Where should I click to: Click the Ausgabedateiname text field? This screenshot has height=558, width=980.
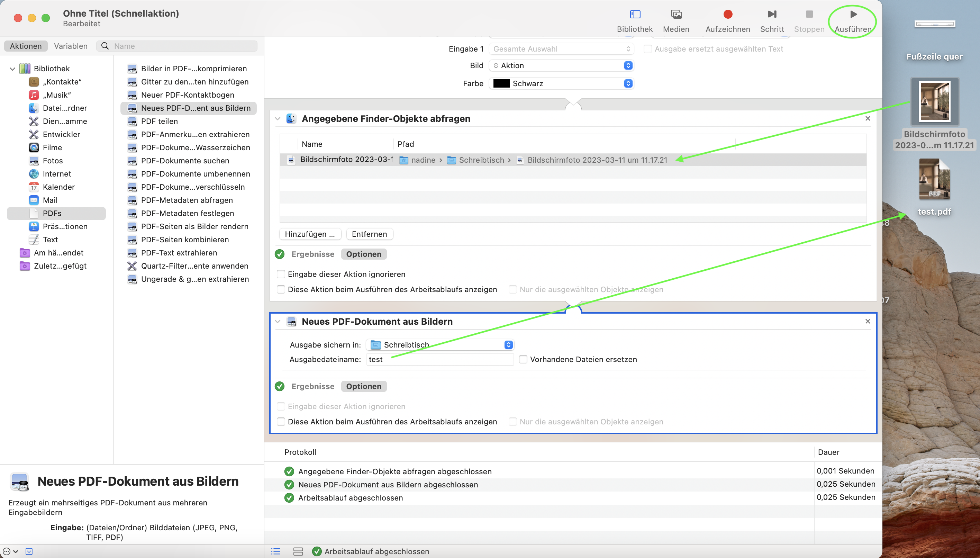439,359
